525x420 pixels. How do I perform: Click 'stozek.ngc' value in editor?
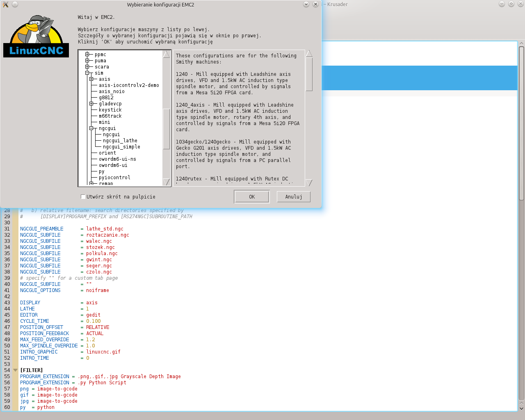click(x=100, y=247)
